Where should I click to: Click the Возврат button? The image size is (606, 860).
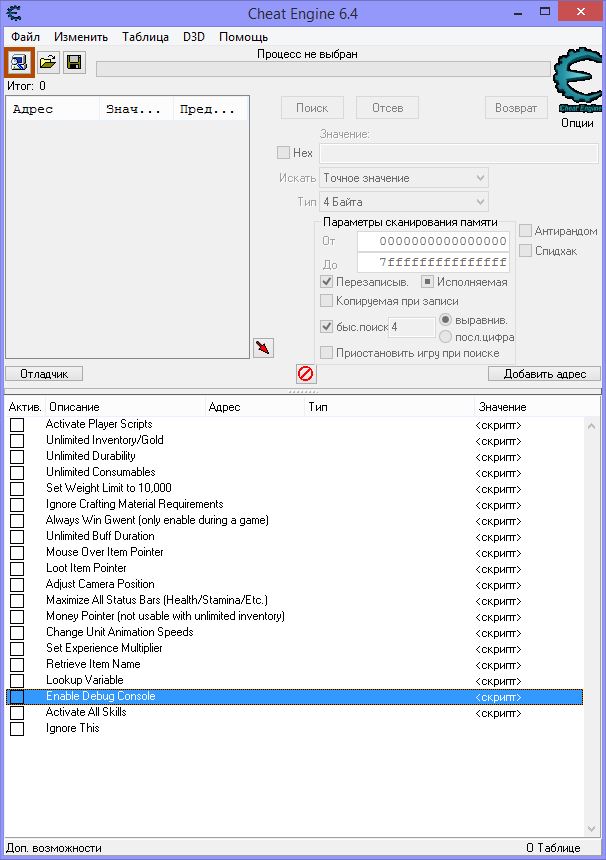[x=516, y=108]
